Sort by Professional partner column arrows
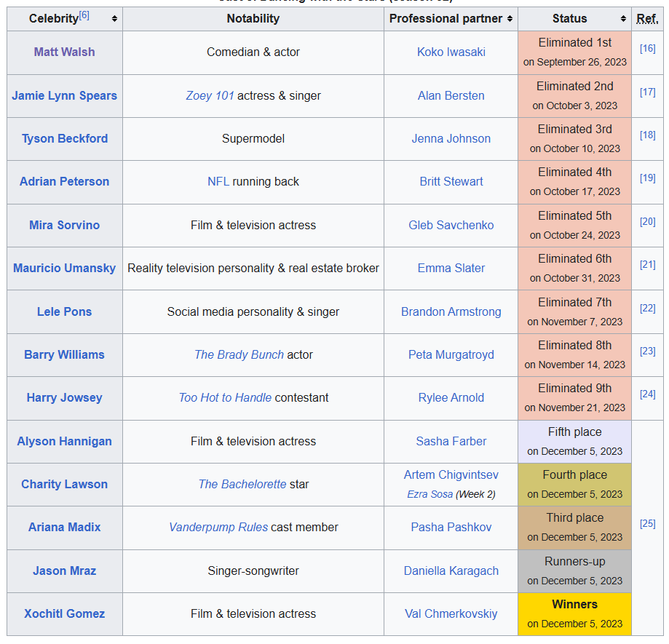 [510, 19]
